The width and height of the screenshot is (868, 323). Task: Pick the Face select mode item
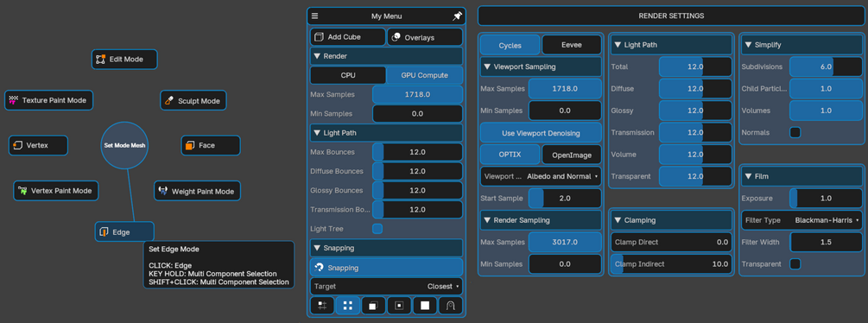211,145
